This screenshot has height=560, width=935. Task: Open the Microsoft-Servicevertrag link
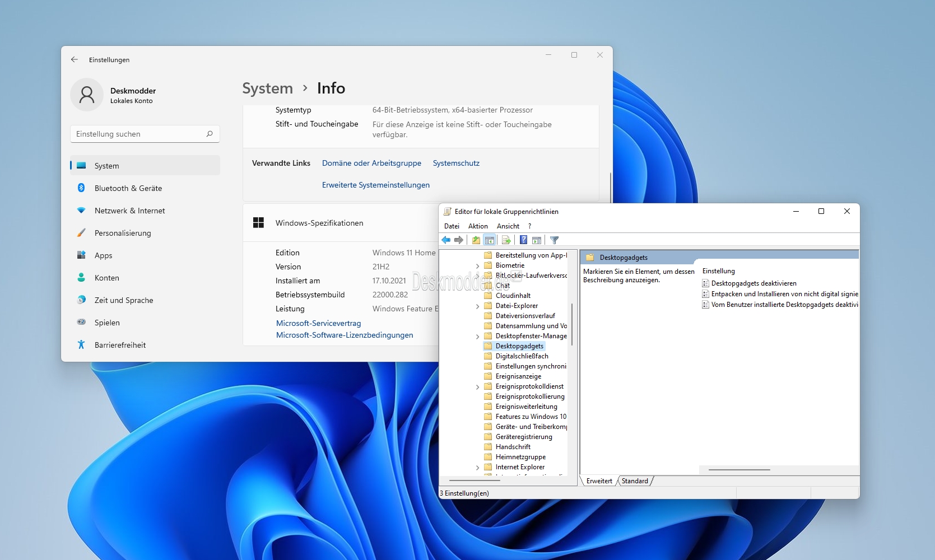(x=318, y=323)
